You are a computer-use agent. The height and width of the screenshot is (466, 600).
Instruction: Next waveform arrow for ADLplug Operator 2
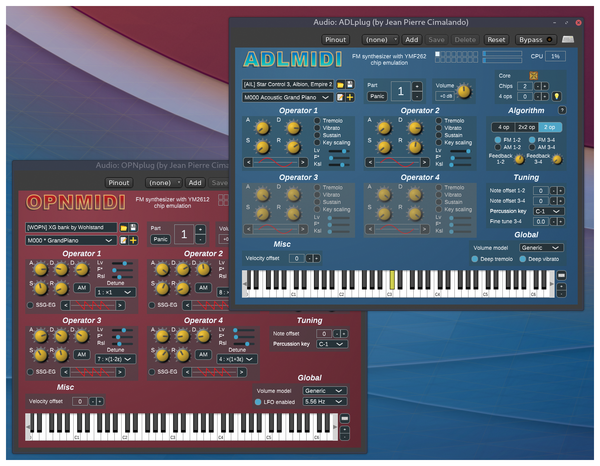424,162
